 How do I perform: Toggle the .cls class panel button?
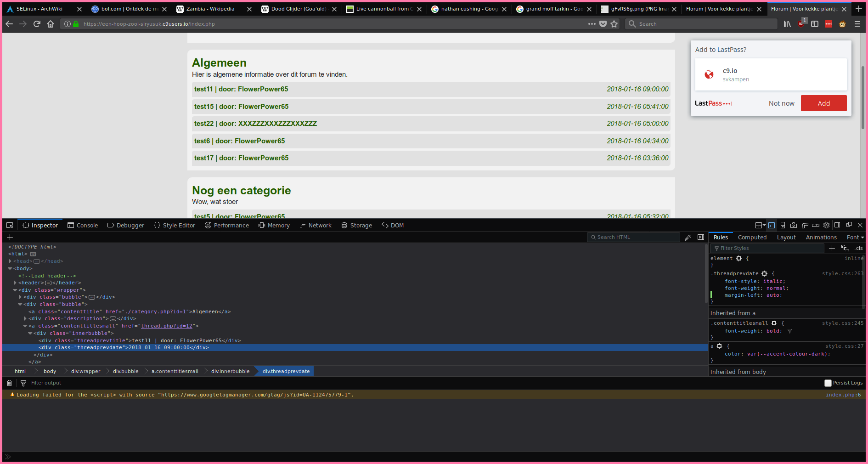(858, 249)
